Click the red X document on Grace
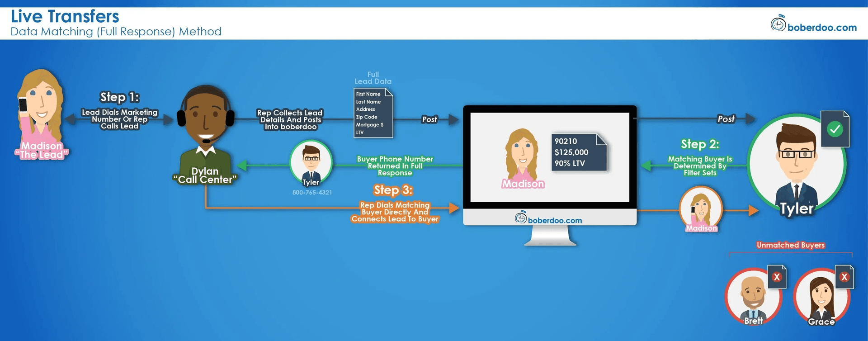 click(x=844, y=277)
